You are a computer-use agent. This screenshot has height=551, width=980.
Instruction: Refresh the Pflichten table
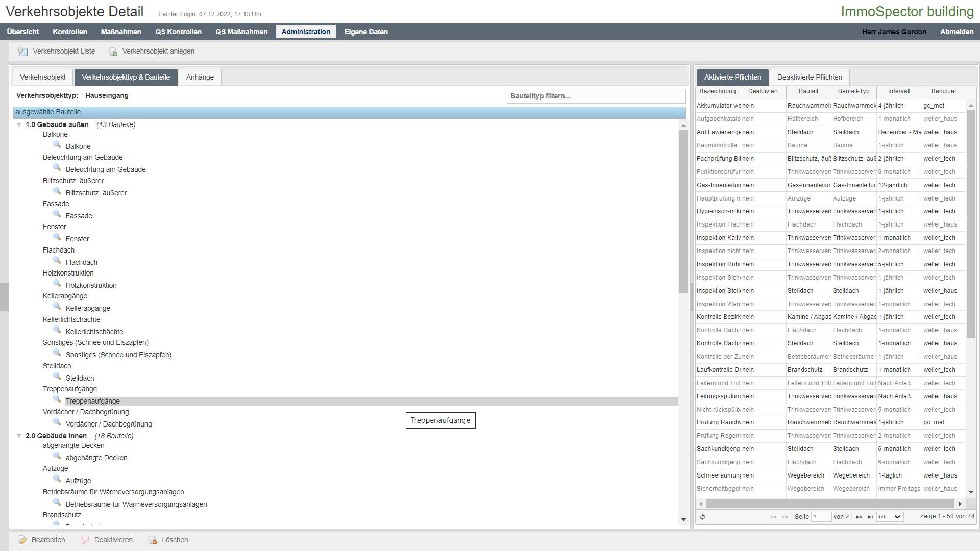[703, 517]
